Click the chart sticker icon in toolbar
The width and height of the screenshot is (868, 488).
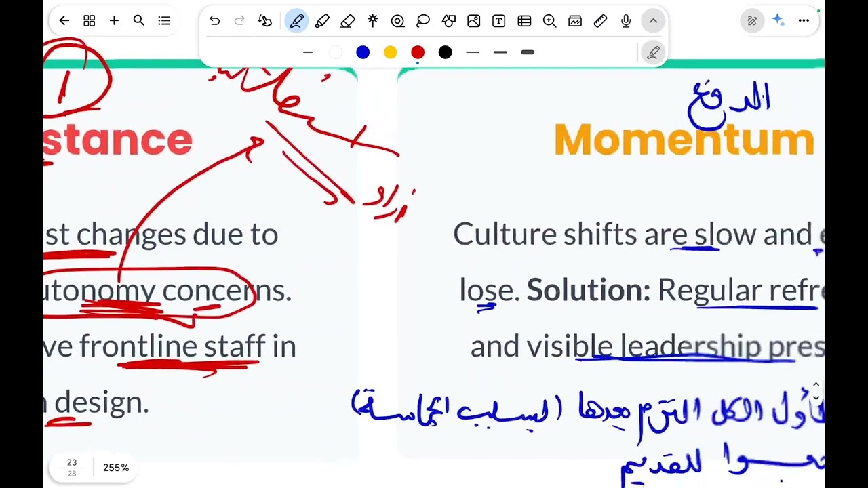[575, 21]
